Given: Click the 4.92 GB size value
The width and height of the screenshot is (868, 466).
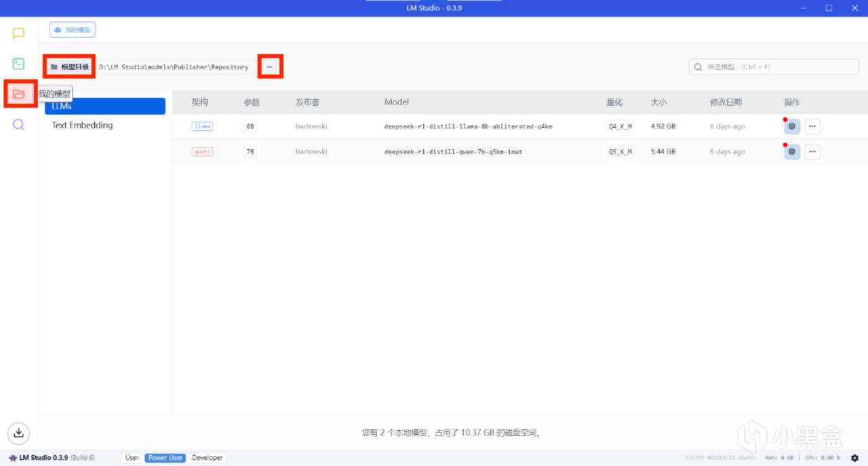Looking at the screenshot, I should (x=663, y=126).
